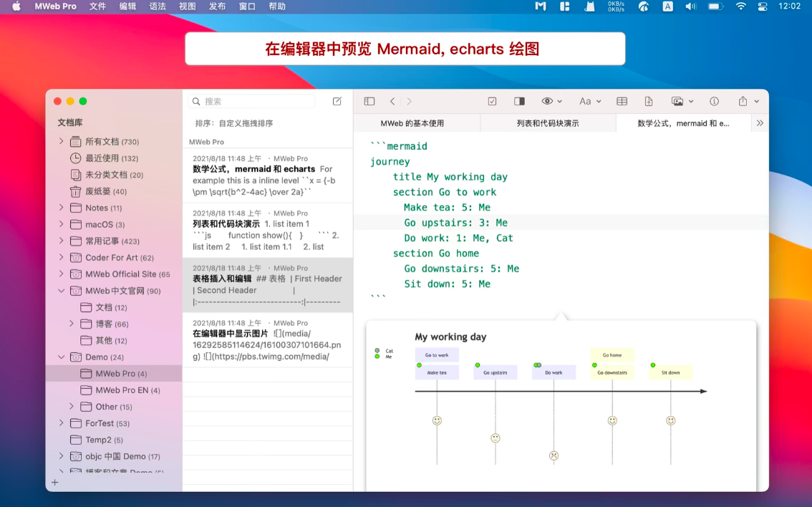The width and height of the screenshot is (812, 507).
Task: Insert a table with the table icon
Action: click(x=622, y=102)
